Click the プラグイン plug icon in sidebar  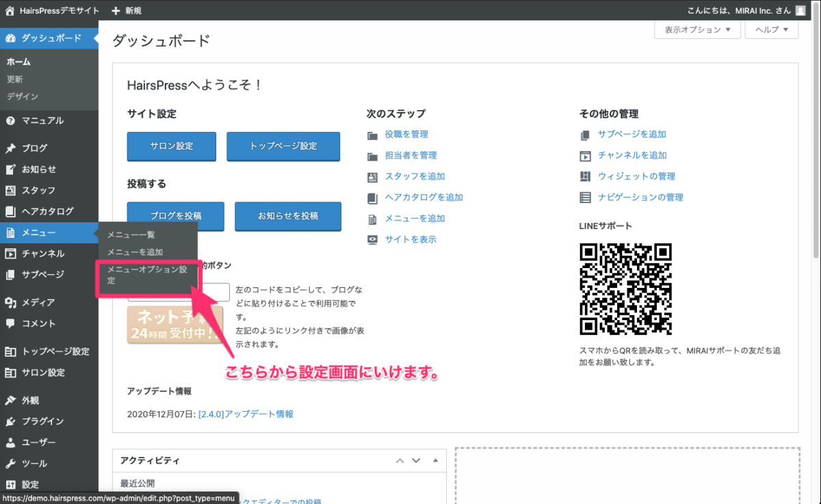[10, 421]
